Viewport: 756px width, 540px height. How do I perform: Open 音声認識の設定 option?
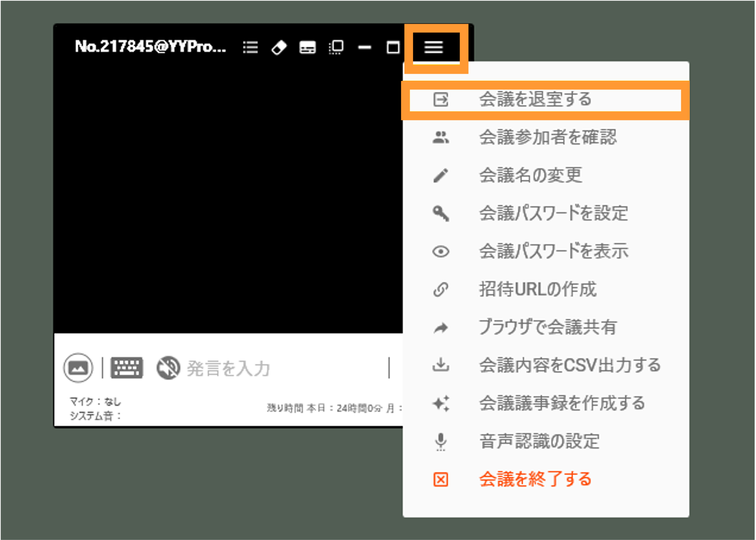click(x=546, y=441)
